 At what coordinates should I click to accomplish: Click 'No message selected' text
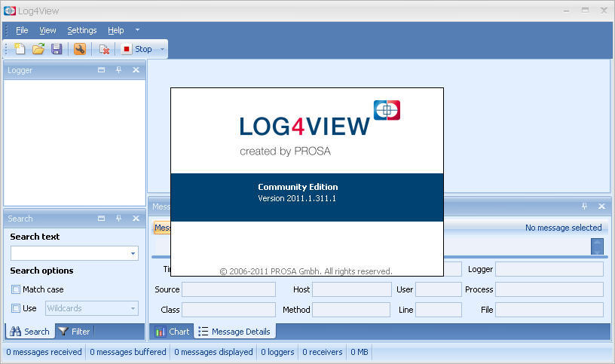[x=563, y=228]
